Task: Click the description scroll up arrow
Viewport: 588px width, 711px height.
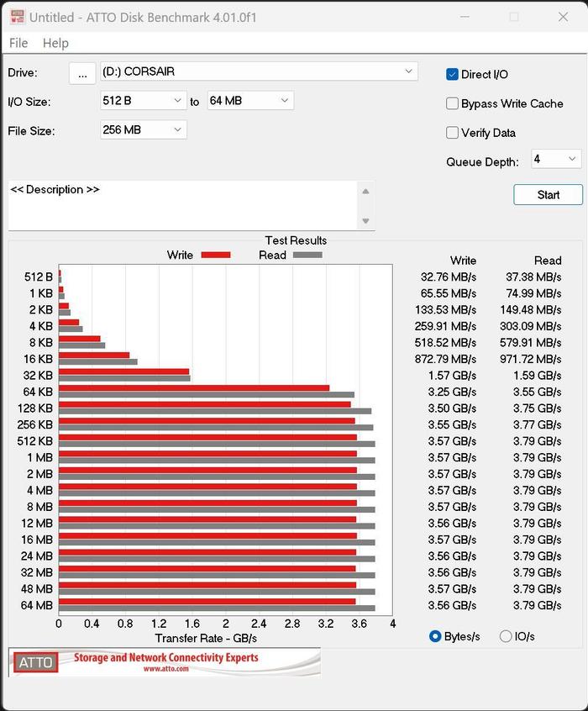Action: [x=365, y=192]
